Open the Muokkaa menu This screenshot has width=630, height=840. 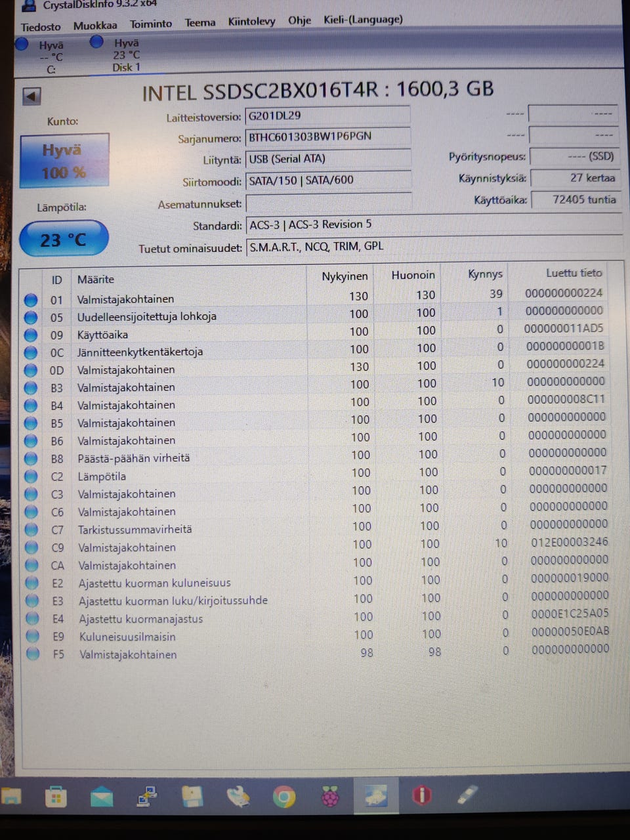tap(95, 26)
